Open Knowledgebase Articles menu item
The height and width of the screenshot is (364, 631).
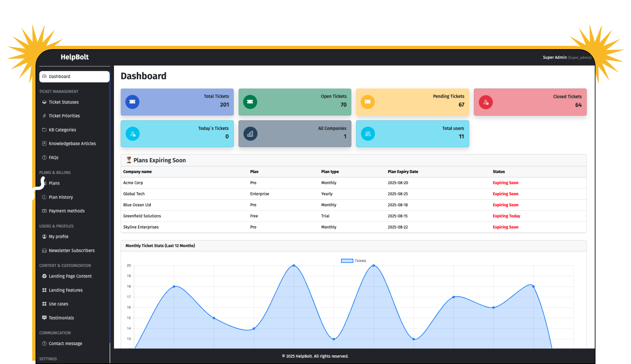click(x=72, y=143)
